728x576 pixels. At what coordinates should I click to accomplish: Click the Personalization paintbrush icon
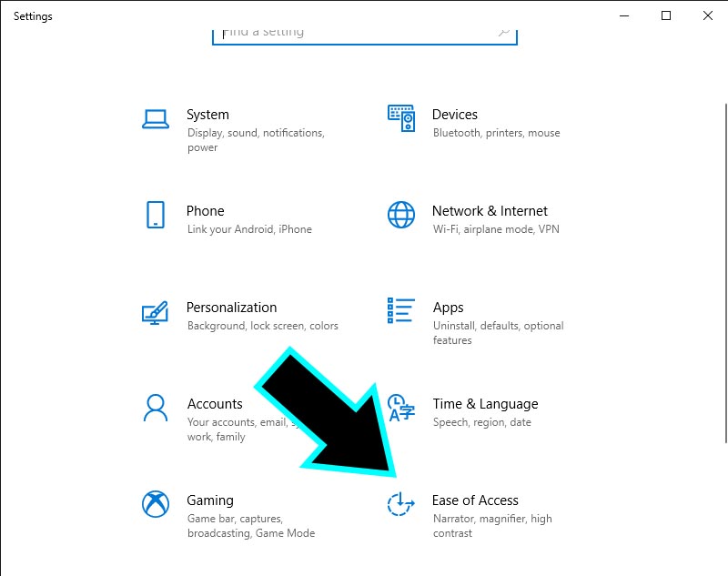pos(156,312)
